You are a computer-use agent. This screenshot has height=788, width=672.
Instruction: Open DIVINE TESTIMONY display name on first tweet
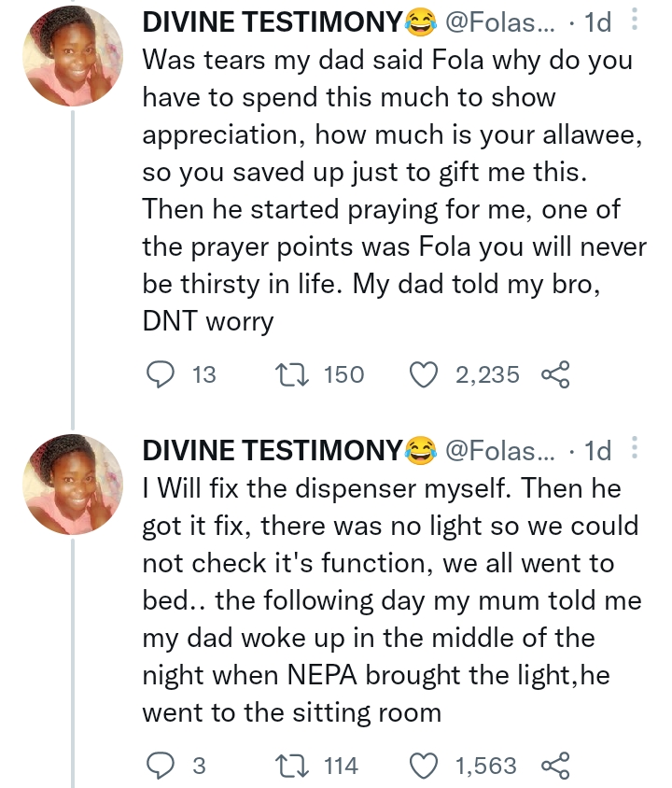(x=273, y=22)
